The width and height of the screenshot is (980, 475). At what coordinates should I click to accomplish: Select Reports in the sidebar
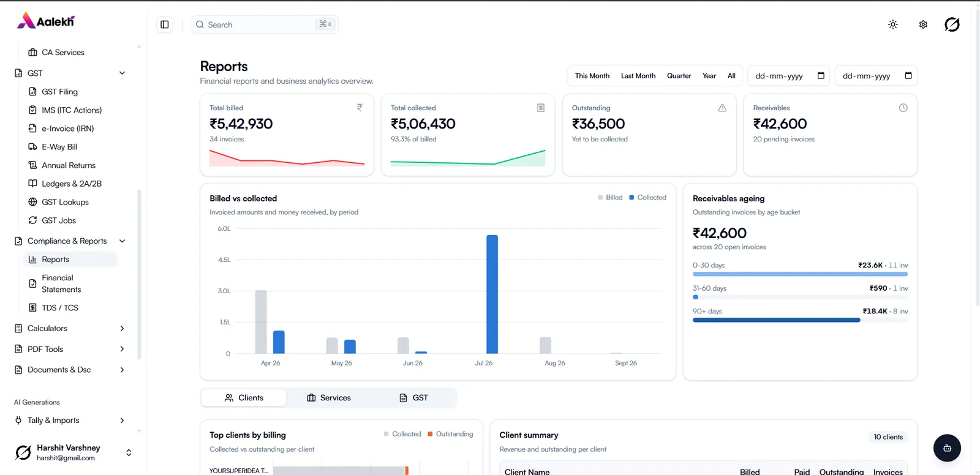70,260
